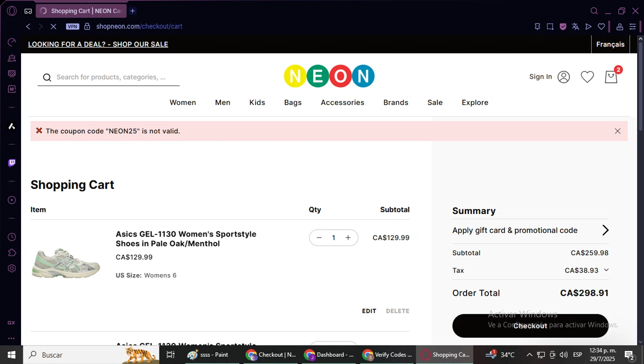
Task: Edit the first Asics cart item
Action: (x=369, y=311)
